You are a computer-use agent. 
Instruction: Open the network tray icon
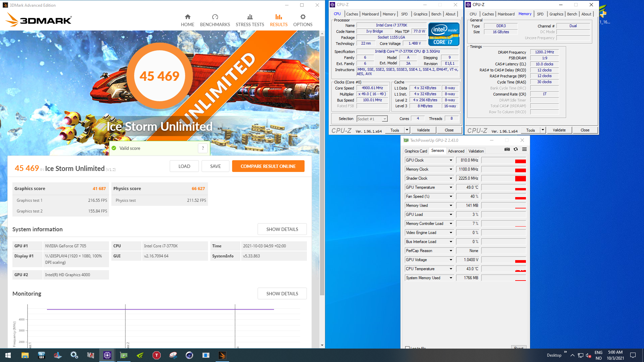(x=580, y=355)
